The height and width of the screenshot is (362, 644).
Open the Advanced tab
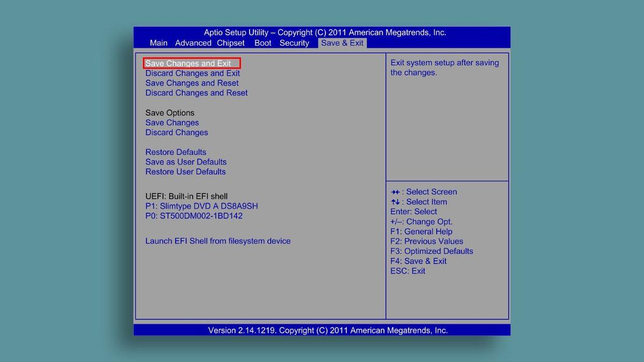pos(193,43)
